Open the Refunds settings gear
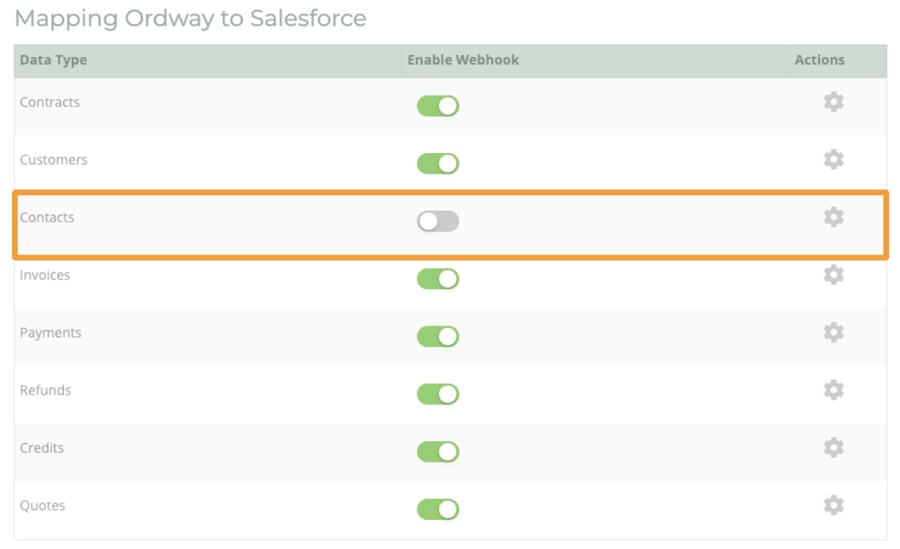The height and width of the screenshot is (549, 900). coord(833,390)
